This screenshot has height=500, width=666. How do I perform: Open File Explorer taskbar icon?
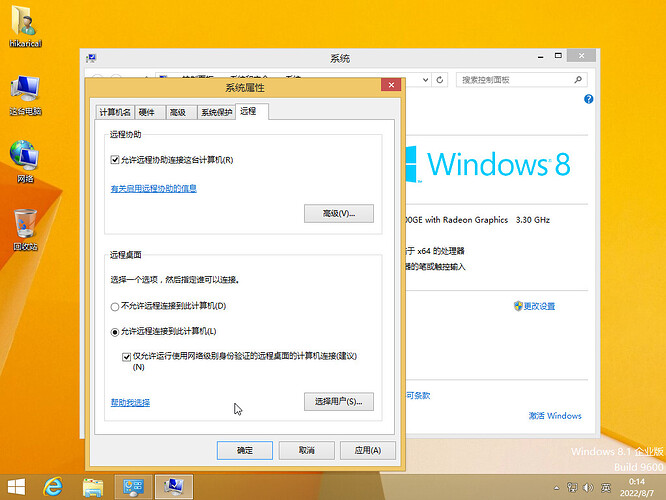coord(93,487)
